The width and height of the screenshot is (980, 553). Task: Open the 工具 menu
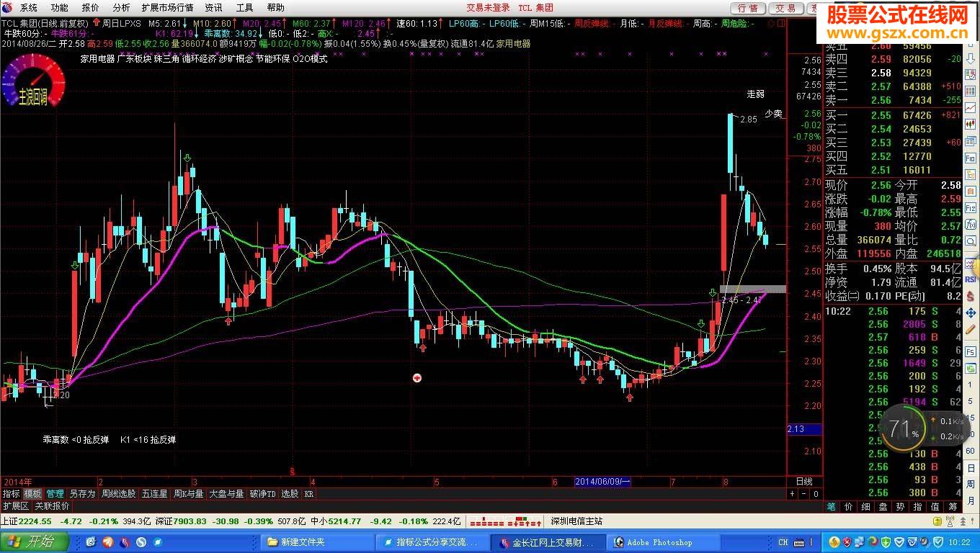click(245, 8)
